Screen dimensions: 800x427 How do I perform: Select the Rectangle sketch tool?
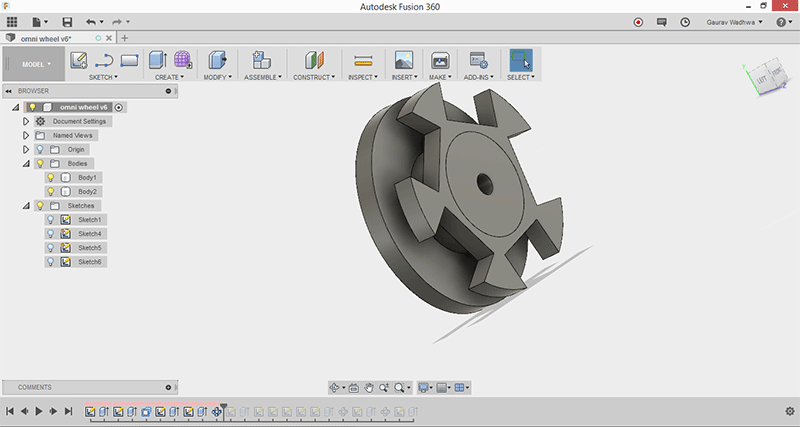click(130, 61)
